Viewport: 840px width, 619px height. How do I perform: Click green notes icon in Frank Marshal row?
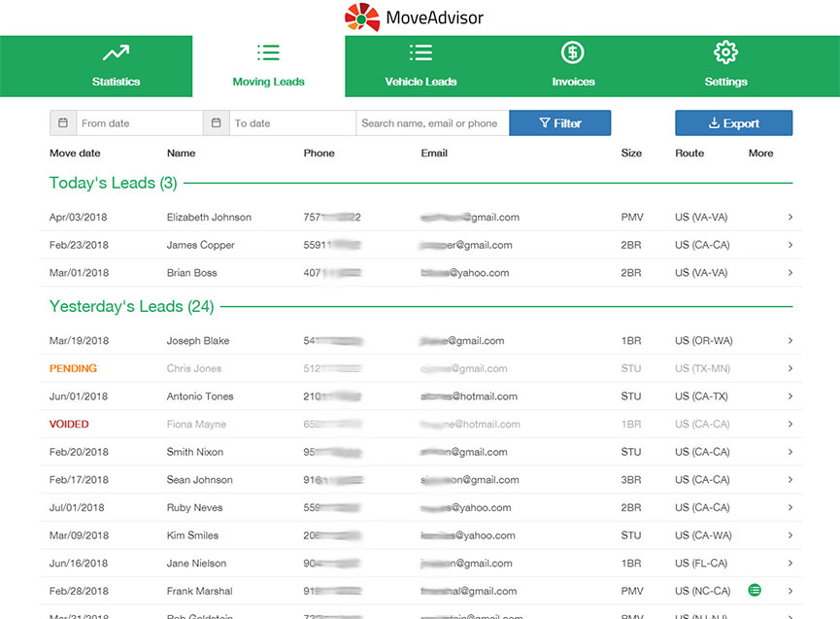tap(755, 590)
